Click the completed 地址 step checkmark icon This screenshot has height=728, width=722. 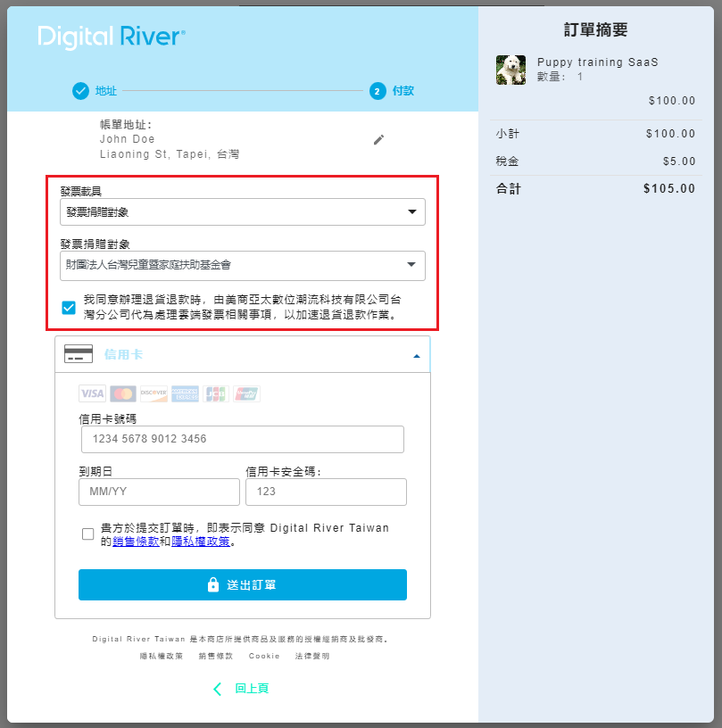point(80,90)
